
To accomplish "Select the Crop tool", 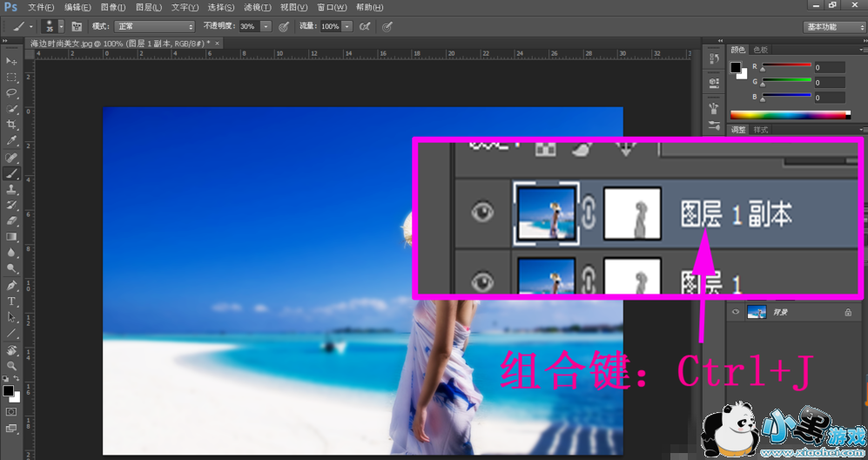I will 11,125.
